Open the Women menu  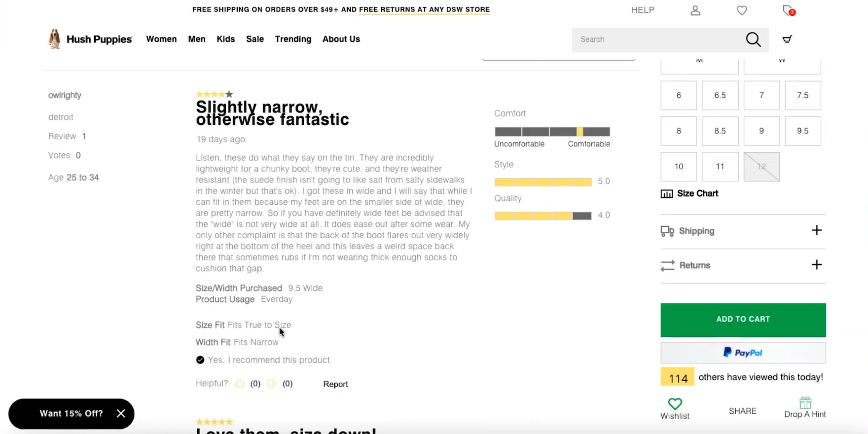161,39
